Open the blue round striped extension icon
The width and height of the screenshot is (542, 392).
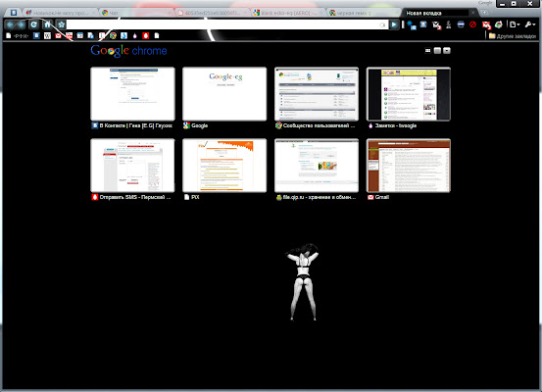(461, 24)
